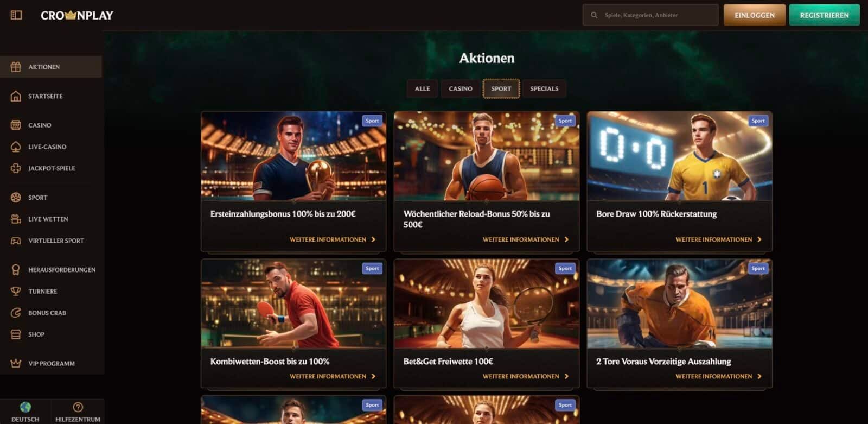Open Turniere via the trophy icon
This screenshot has width=868, height=424.
click(x=16, y=291)
